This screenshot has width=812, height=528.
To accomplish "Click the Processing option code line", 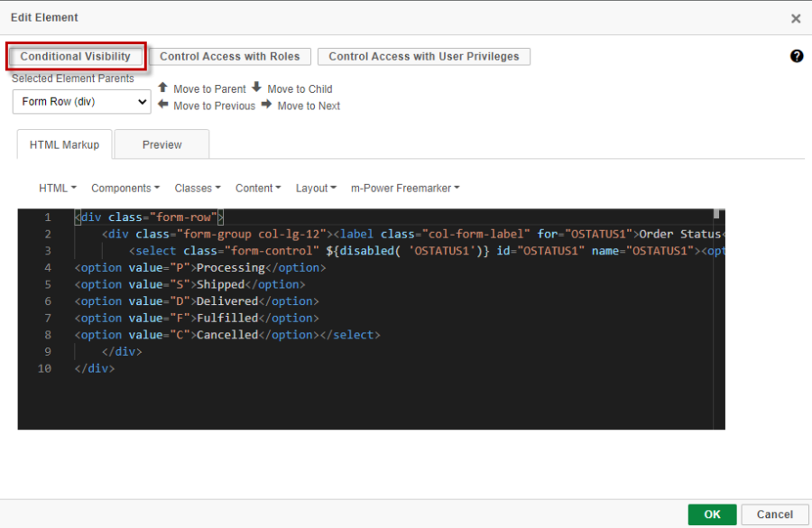I will (x=200, y=268).
